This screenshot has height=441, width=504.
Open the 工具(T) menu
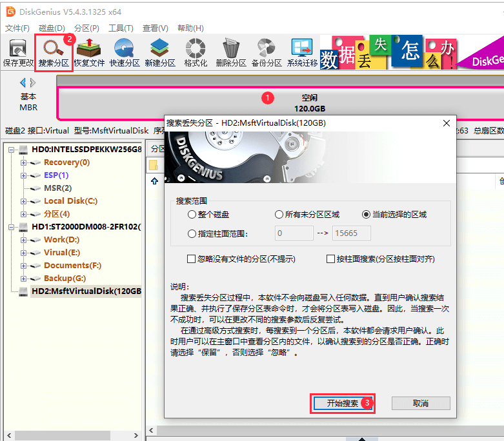click(121, 28)
